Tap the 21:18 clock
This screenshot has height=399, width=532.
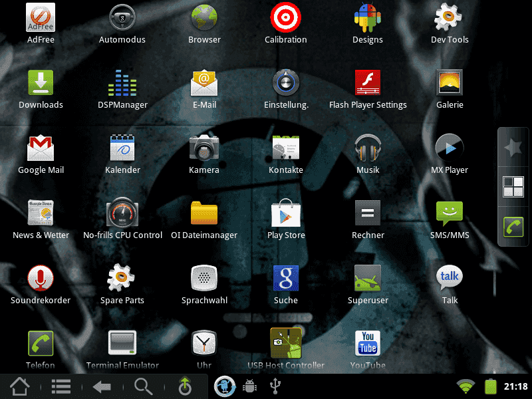(x=516, y=386)
